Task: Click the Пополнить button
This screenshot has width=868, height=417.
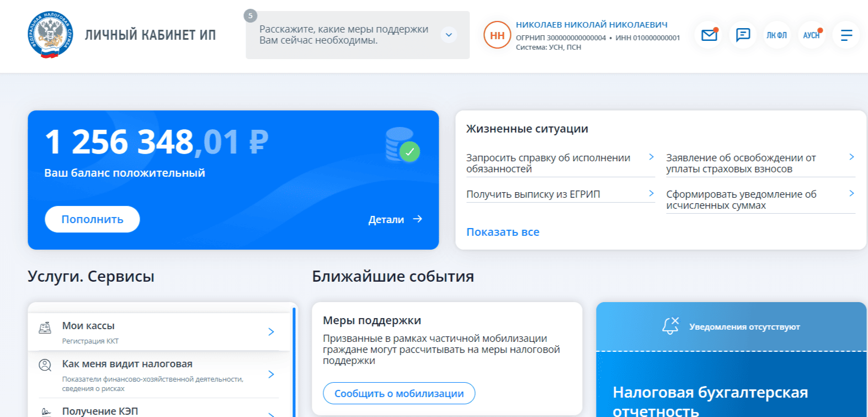Action: (x=92, y=219)
